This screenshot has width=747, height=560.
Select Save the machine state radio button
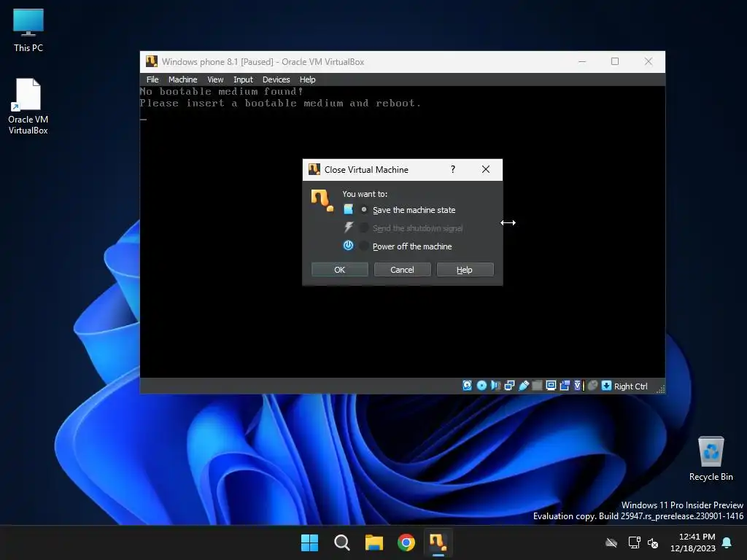point(364,209)
